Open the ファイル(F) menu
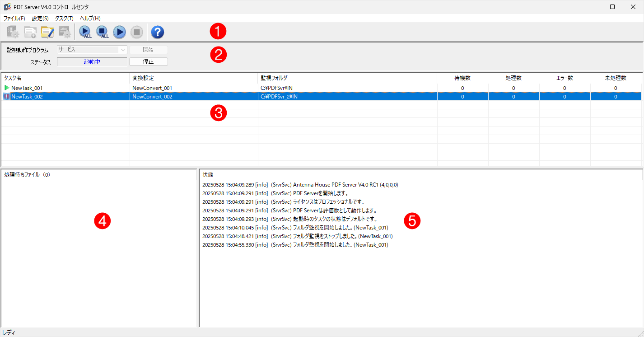This screenshot has width=644, height=337. (14, 19)
